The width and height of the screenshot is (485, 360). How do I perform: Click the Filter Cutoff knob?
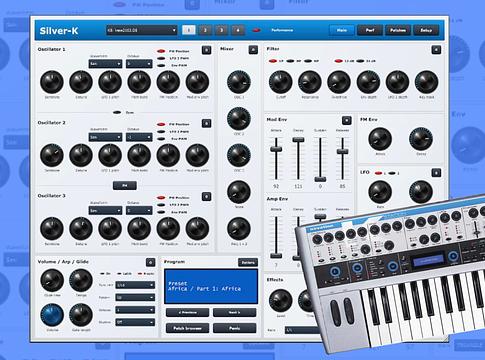pyautogui.click(x=281, y=82)
